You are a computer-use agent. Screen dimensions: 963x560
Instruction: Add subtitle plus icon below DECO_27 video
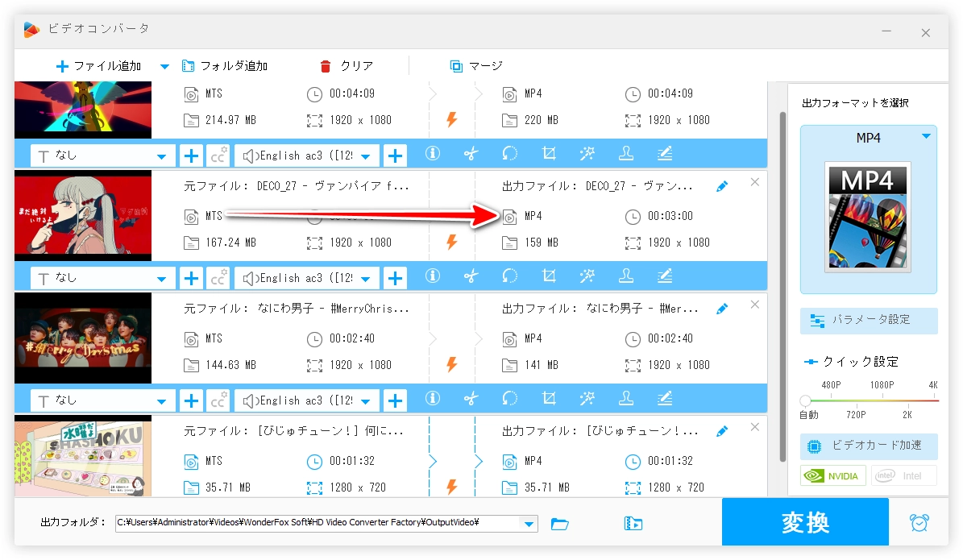pyautogui.click(x=192, y=278)
